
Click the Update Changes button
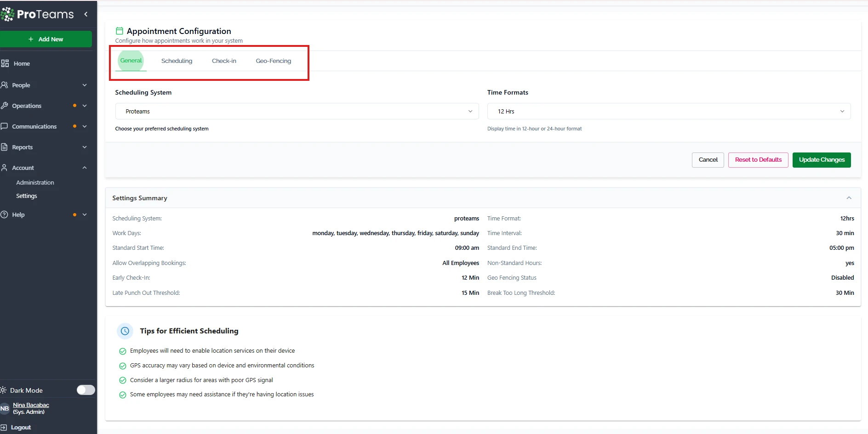click(x=821, y=160)
